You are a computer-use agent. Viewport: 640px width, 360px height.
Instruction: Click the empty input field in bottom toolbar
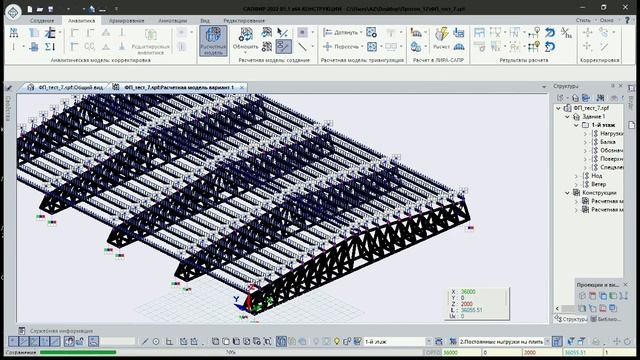(x=118, y=341)
